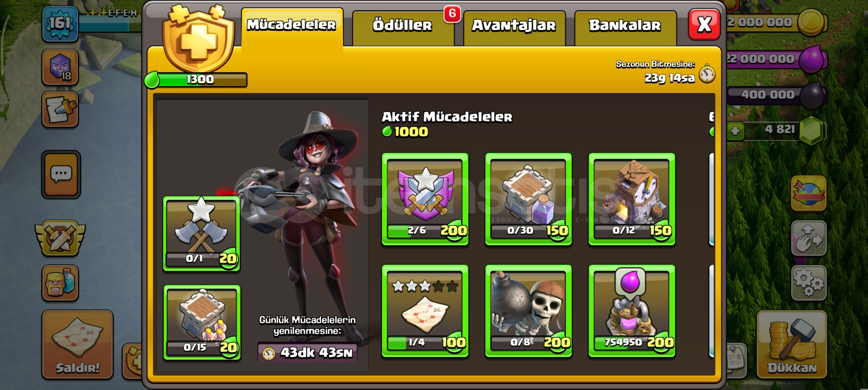868x390 pixels.
Task: Select the map stars 1/4 challenge
Action: coord(425,311)
